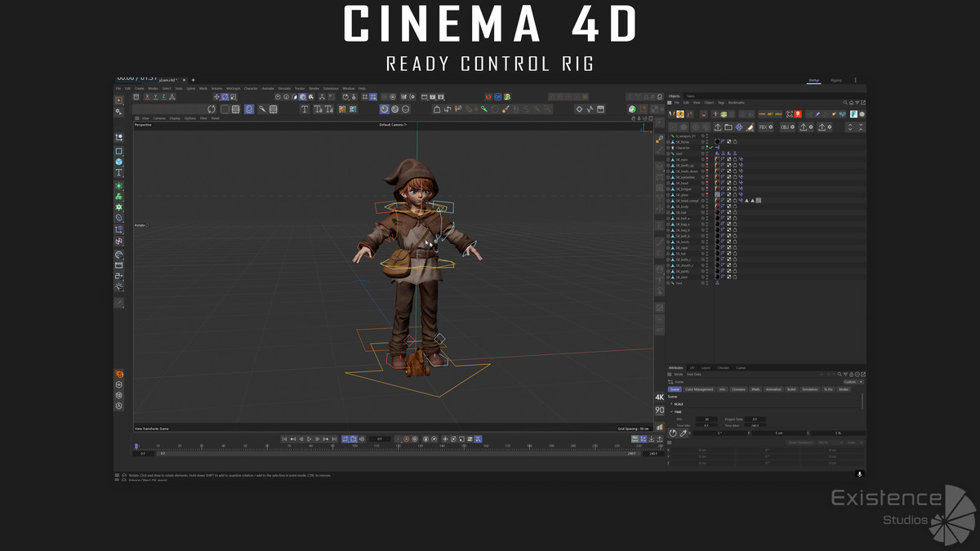Select the cube primitive icon in left palette

118,162
